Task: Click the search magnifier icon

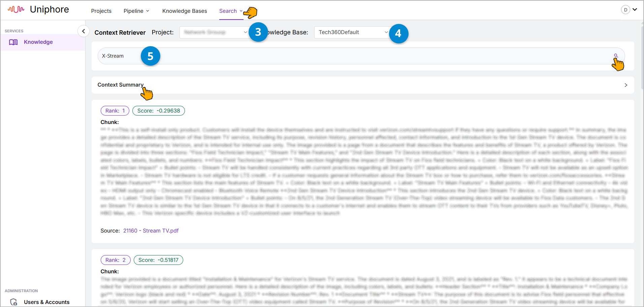Action: click(x=616, y=56)
